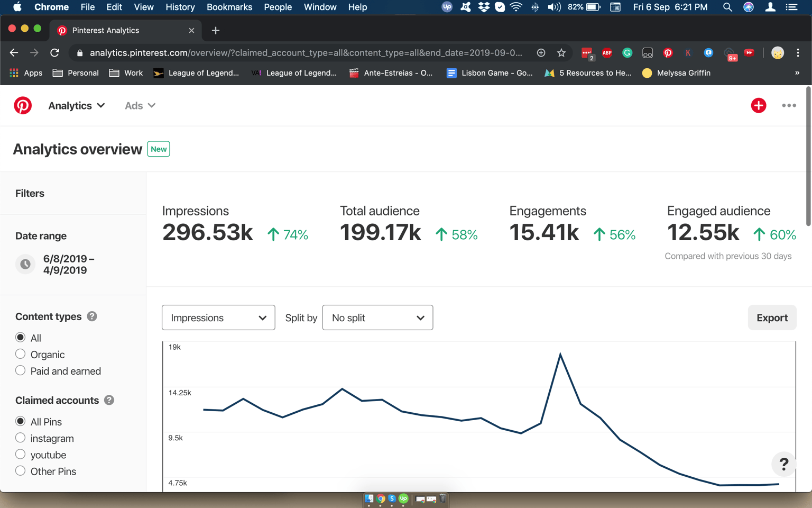Click the Pinterest browser extension icon
This screenshot has width=812, height=508.
(x=668, y=52)
